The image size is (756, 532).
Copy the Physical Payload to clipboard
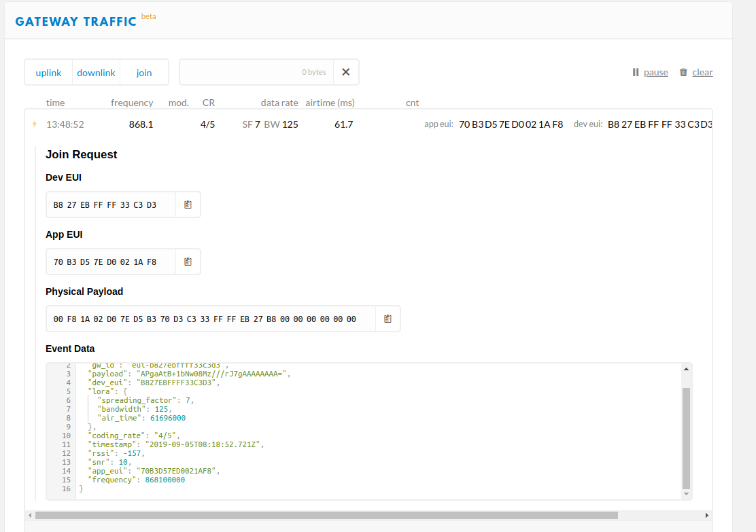(388, 319)
